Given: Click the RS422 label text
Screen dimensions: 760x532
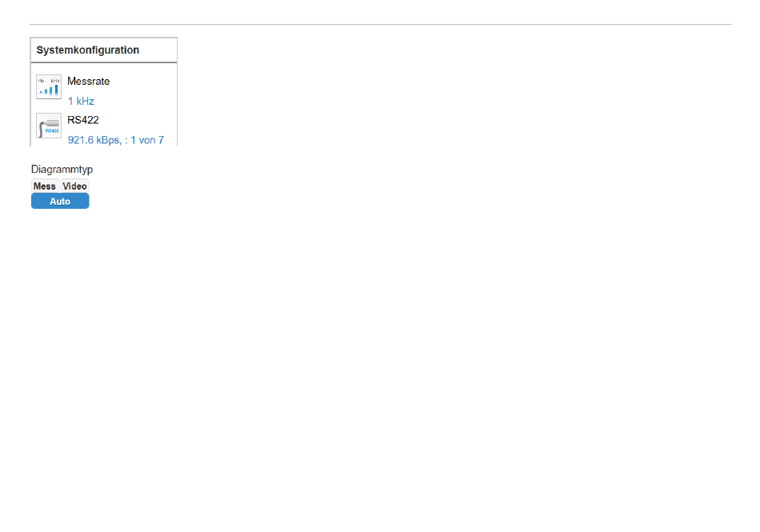Looking at the screenshot, I should click(x=83, y=120).
